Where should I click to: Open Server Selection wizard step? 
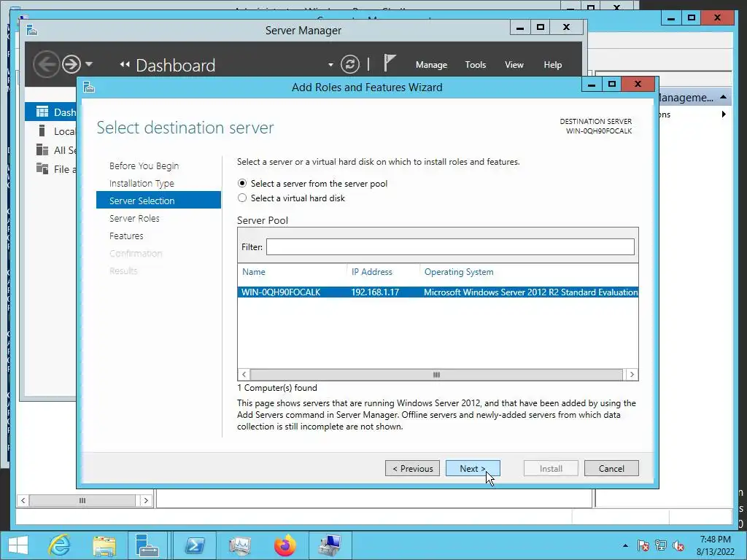tap(158, 201)
